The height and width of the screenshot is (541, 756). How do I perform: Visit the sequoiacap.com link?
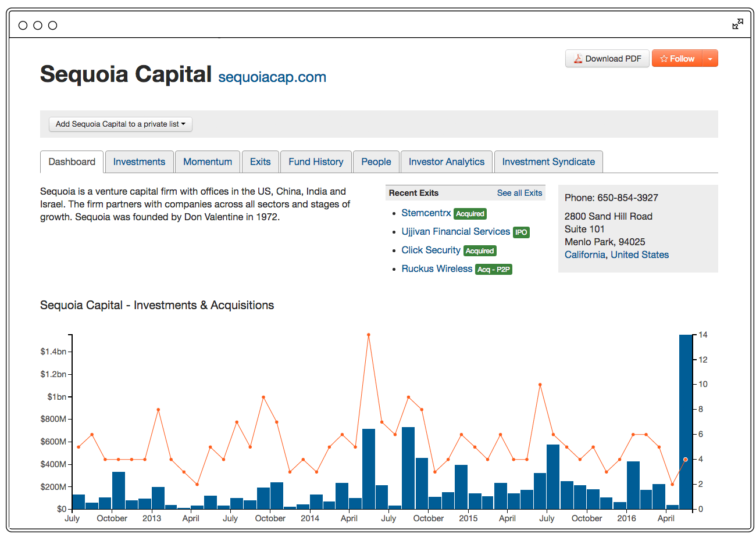point(272,77)
